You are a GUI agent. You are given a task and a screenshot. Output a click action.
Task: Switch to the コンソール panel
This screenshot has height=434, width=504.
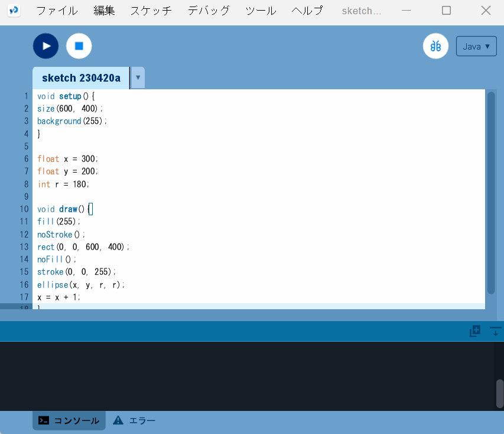pyautogui.click(x=69, y=420)
